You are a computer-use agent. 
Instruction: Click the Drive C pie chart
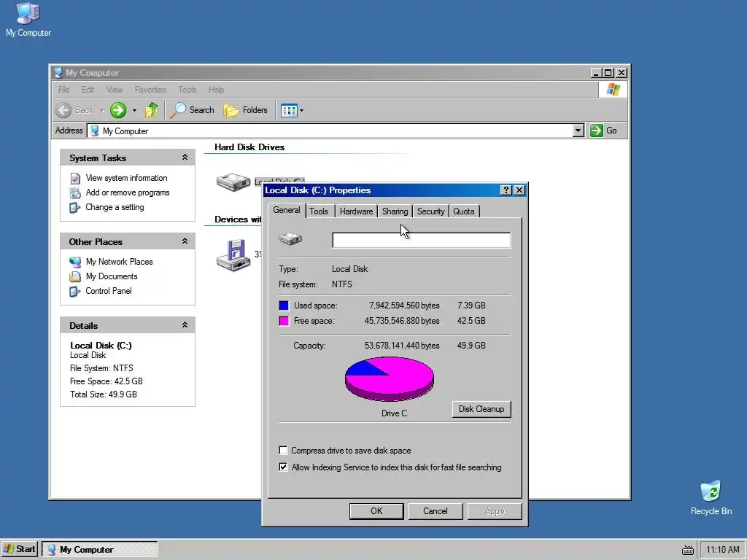(390, 379)
